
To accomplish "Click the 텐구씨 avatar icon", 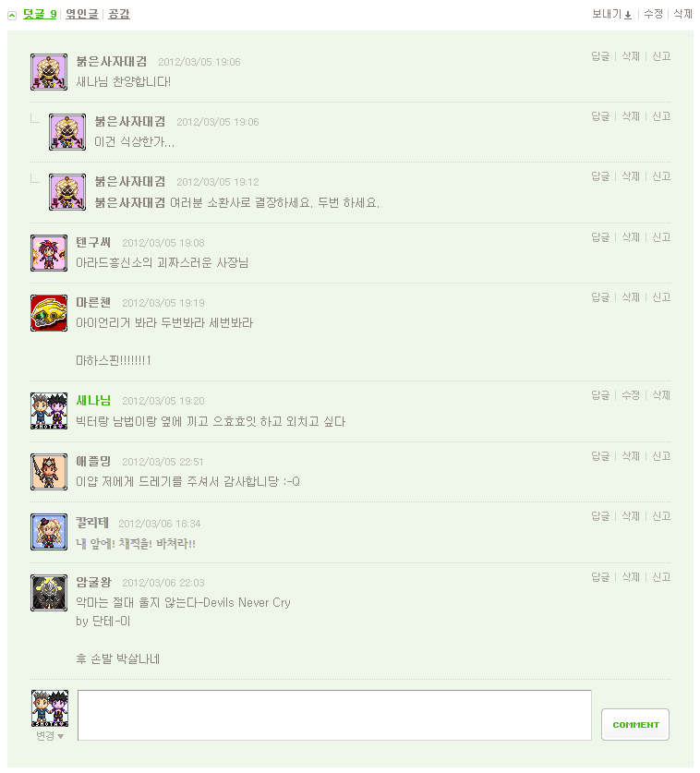I will [49, 253].
